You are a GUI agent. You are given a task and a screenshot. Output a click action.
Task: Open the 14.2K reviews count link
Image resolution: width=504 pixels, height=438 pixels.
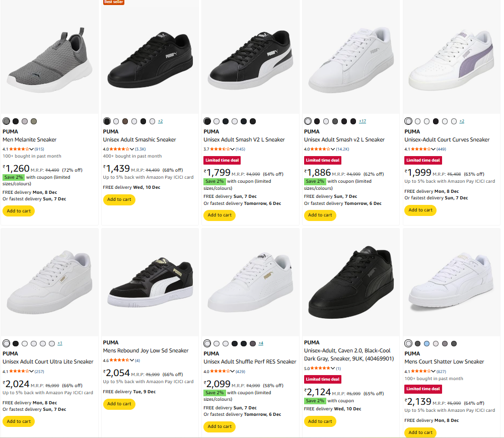click(x=344, y=149)
